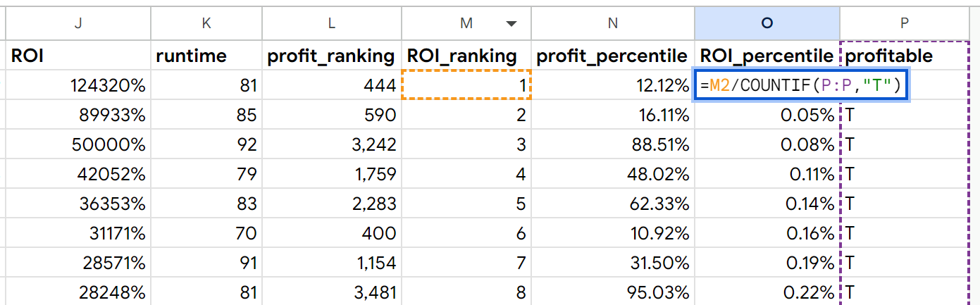
Task: Click the profit_ranking header cell
Action: [331, 56]
